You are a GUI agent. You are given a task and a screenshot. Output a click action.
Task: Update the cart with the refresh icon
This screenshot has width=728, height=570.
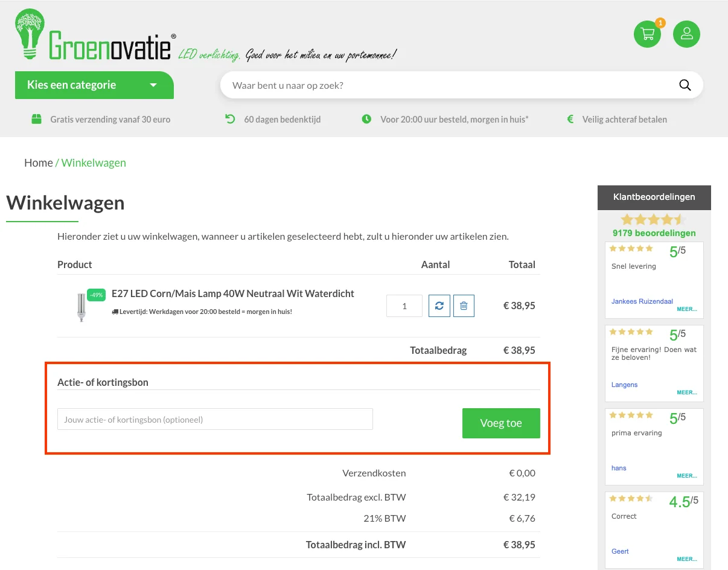point(439,306)
